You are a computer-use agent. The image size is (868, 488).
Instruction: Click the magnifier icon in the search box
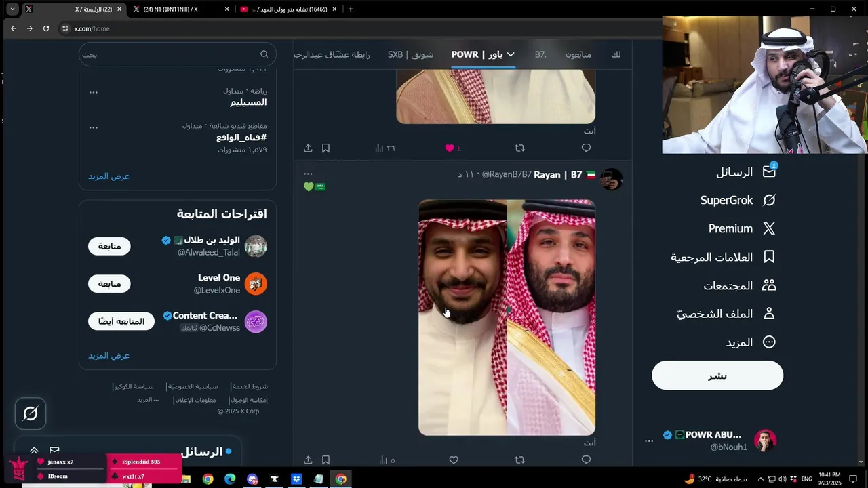264,54
